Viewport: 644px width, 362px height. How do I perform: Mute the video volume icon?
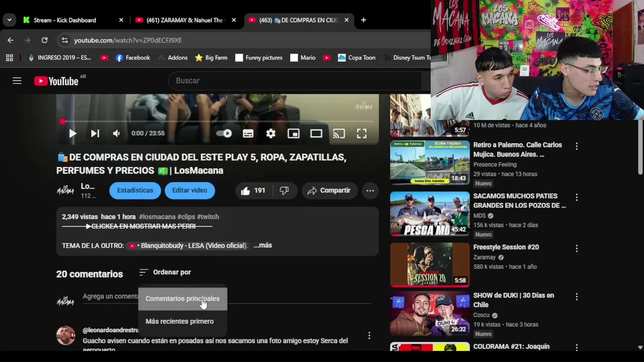point(116,133)
